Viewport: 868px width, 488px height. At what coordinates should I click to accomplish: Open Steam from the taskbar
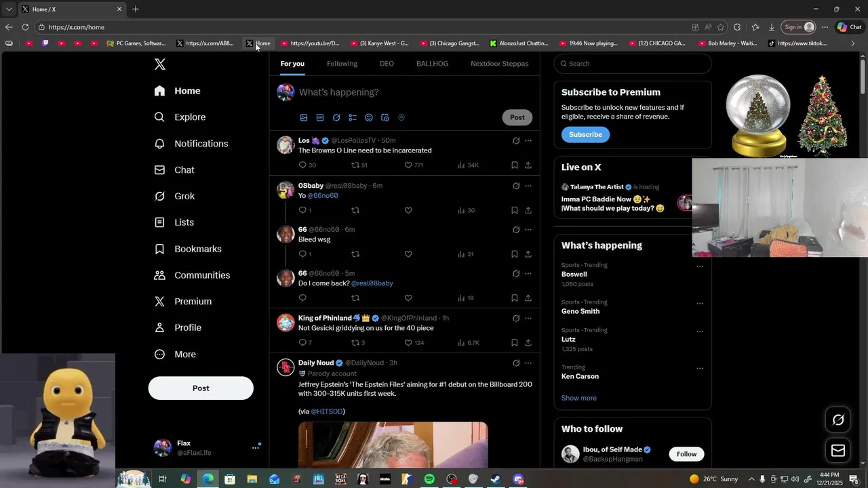(496, 479)
